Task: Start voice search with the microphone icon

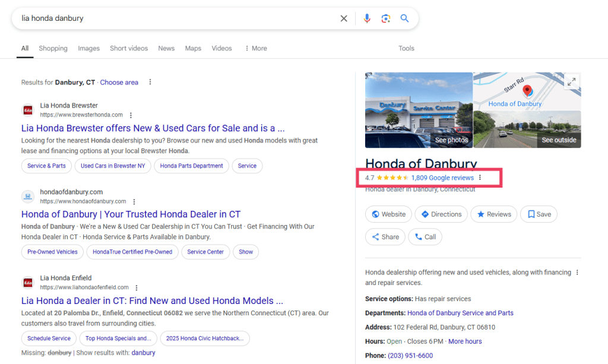Action: pyautogui.click(x=367, y=18)
